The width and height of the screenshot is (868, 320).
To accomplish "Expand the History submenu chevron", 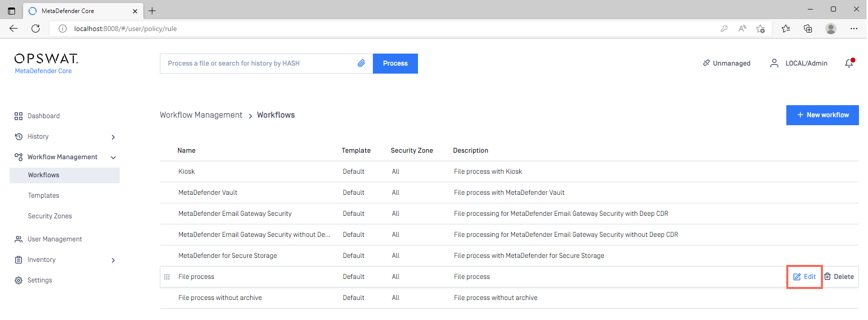I will click(113, 137).
